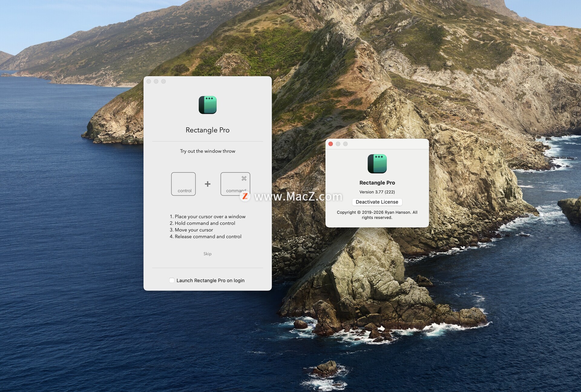Click the Rectangle Pro icon in About window
Screen dimensions: 581x392
377,163
